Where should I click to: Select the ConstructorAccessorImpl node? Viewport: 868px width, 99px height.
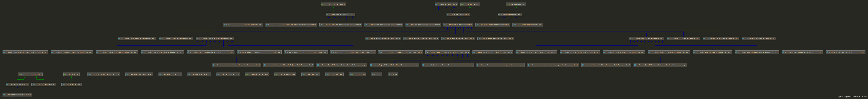(341, 14)
